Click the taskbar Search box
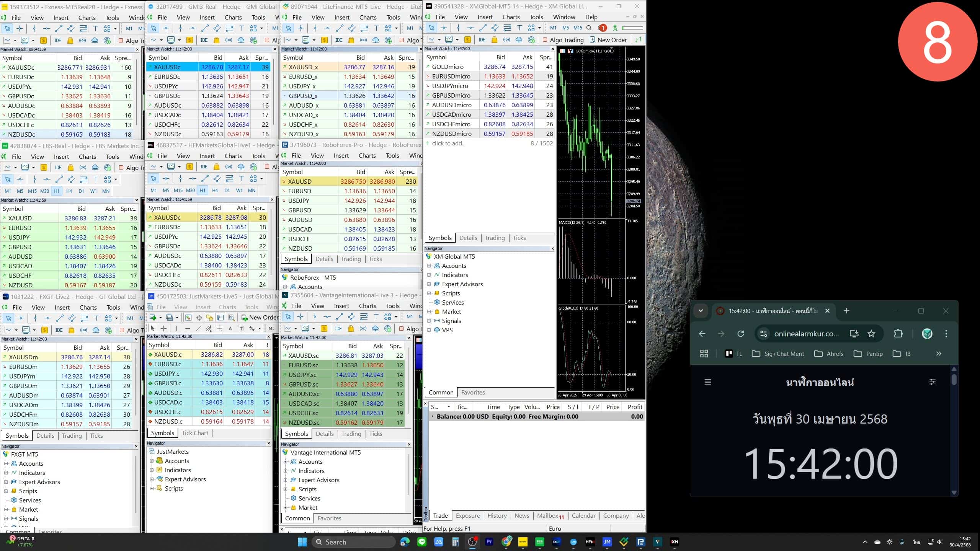 [354, 542]
